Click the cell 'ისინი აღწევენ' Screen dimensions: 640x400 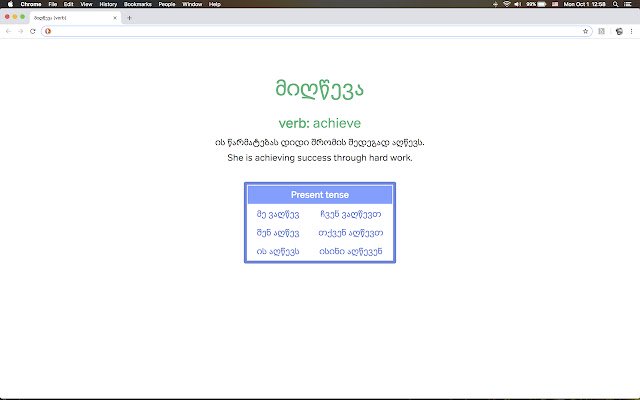click(351, 251)
